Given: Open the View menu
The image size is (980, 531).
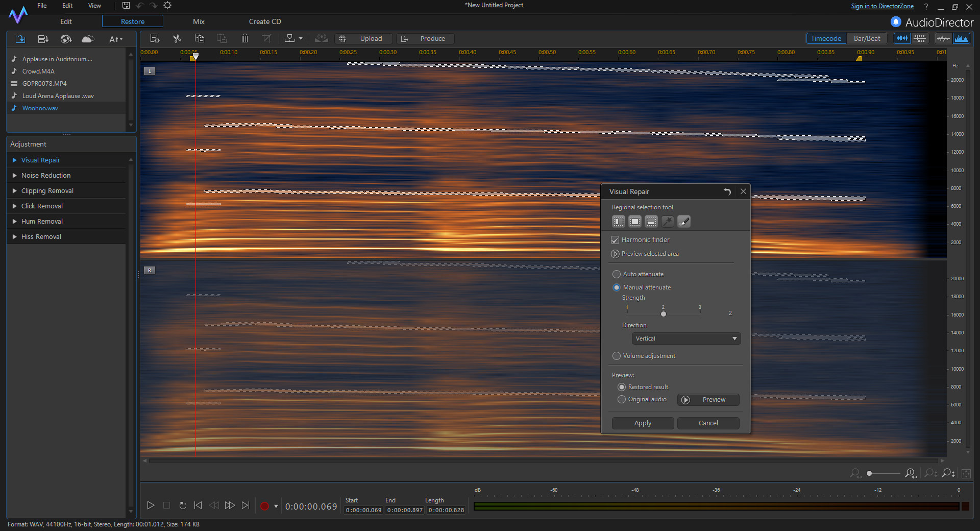Looking at the screenshot, I should click(x=94, y=6).
